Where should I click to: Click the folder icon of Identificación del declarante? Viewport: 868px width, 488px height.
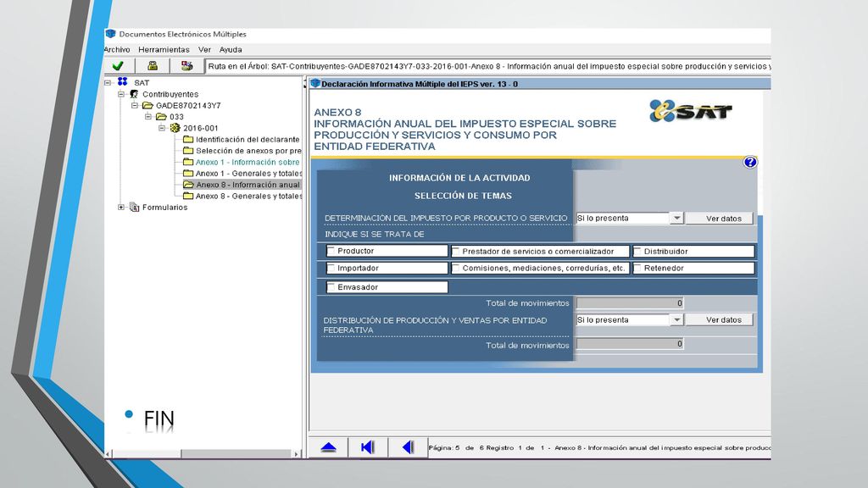click(188, 140)
